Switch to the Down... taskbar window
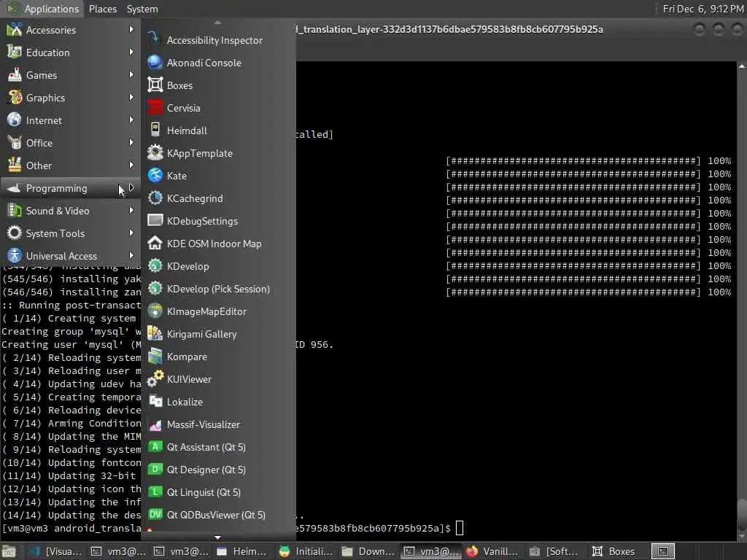Image resolution: width=747 pixels, height=560 pixels. click(x=368, y=551)
